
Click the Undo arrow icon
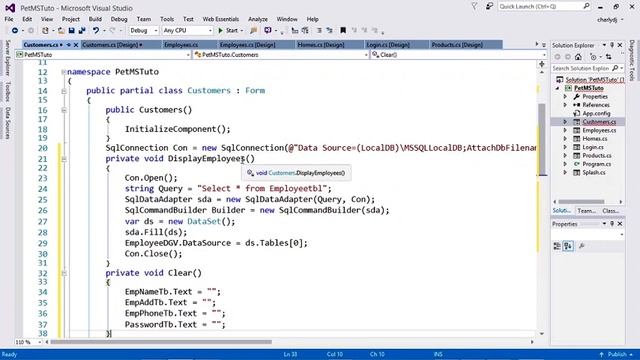point(96,31)
